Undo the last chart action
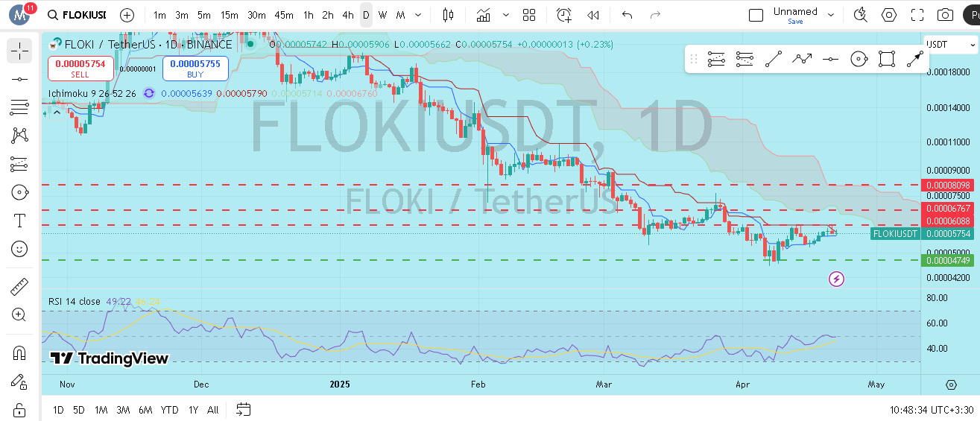Image resolution: width=980 pixels, height=421 pixels. (x=627, y=15)
